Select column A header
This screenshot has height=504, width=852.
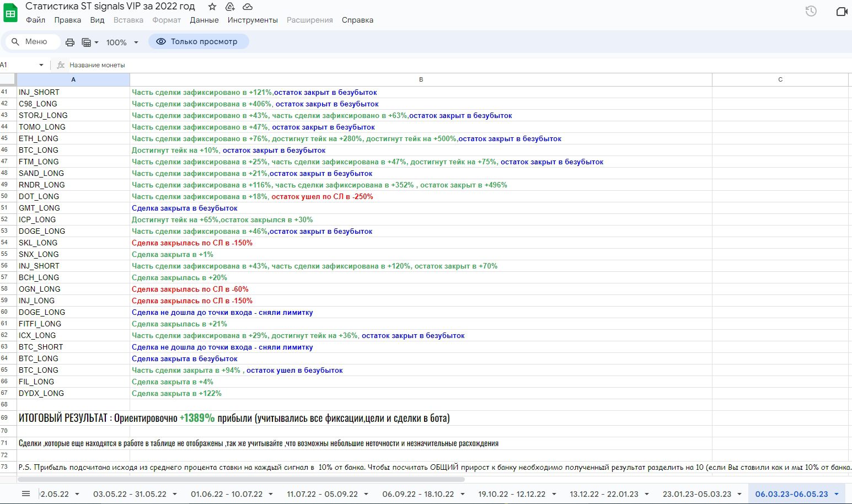(73, 79)
